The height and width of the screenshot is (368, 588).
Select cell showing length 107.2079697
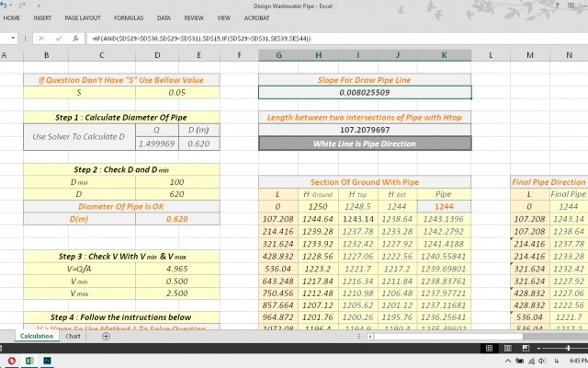pyautogui.click(x=365, y=130)
